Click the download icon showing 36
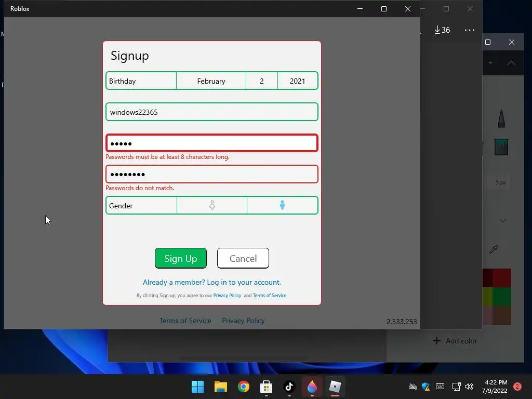Screen dimensions: 532x399 coord(442,30)
